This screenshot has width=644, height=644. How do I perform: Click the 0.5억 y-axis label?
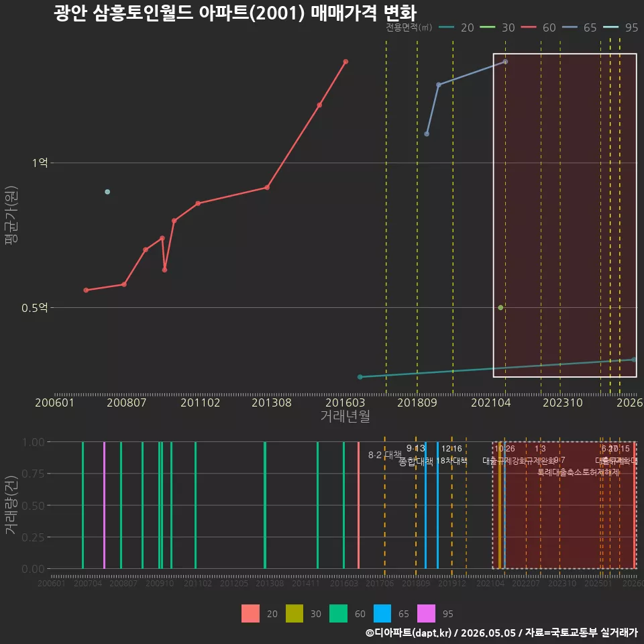34,308
